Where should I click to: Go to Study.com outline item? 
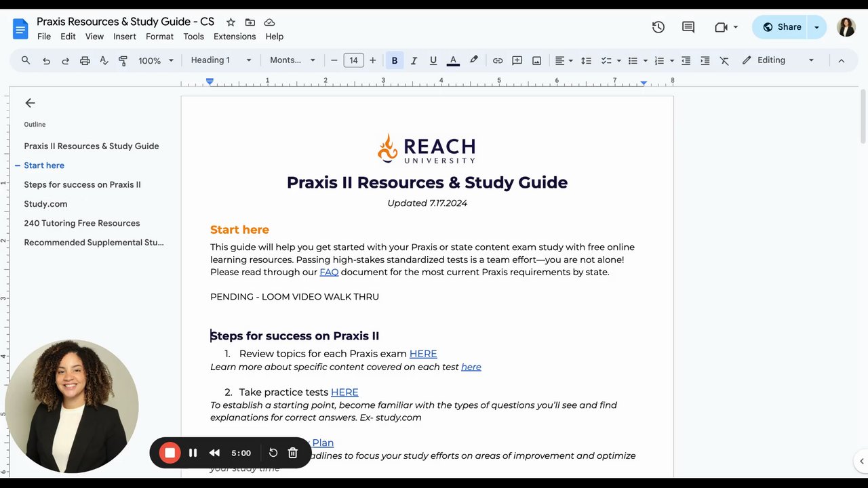[45, 204]
